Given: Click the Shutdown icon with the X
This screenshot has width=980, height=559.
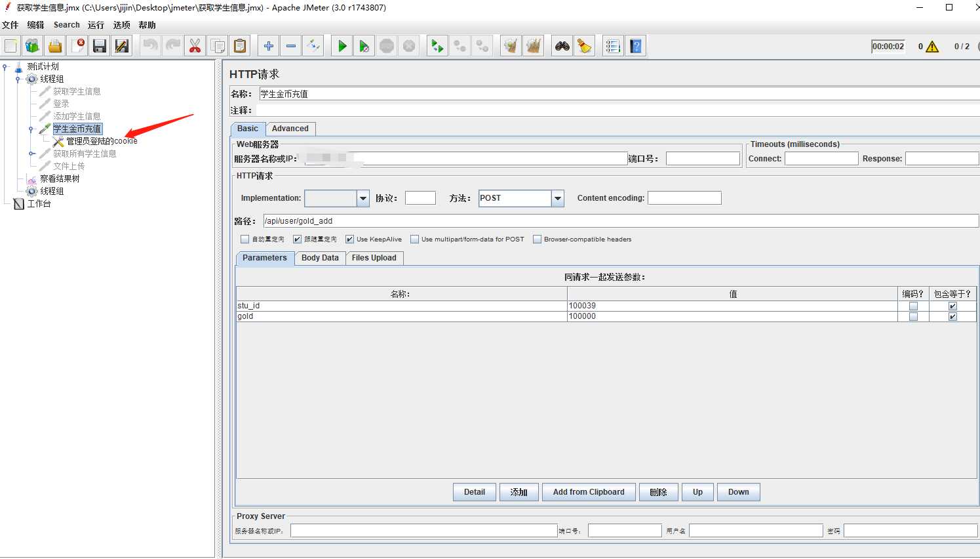Looking at the screenshot, I should (x=409, y=46).
